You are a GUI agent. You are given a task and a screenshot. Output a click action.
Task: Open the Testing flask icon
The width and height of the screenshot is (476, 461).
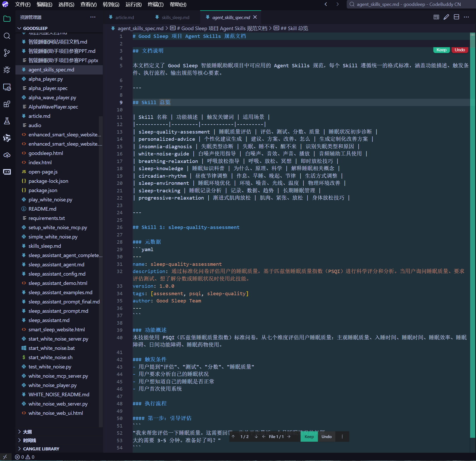click(x=7, y=121)
